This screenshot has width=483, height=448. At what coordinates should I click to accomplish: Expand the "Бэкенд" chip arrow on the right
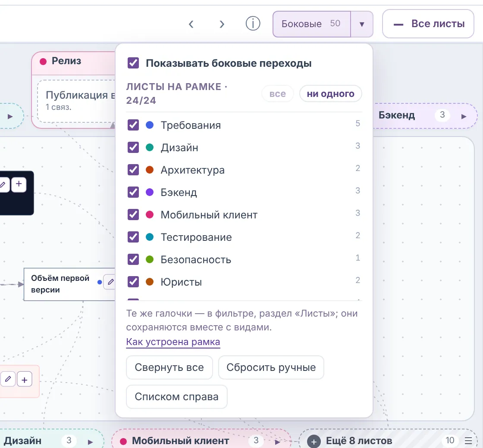tap(464, 116)
